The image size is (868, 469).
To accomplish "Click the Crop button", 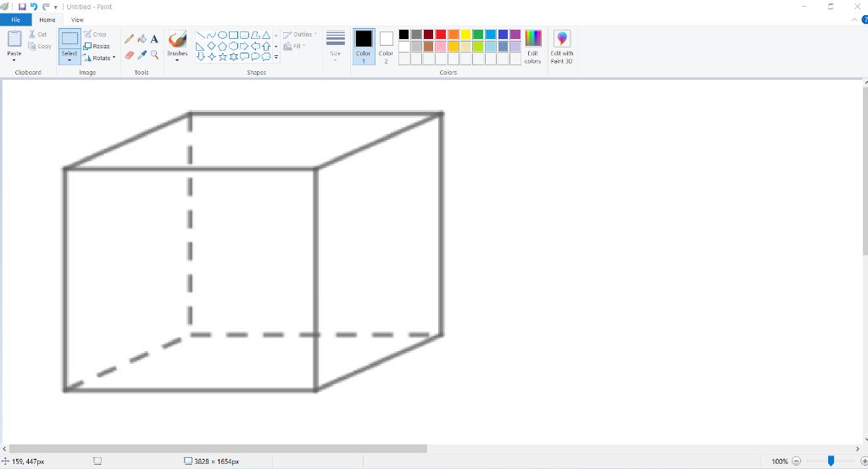I will pos(95,34).
